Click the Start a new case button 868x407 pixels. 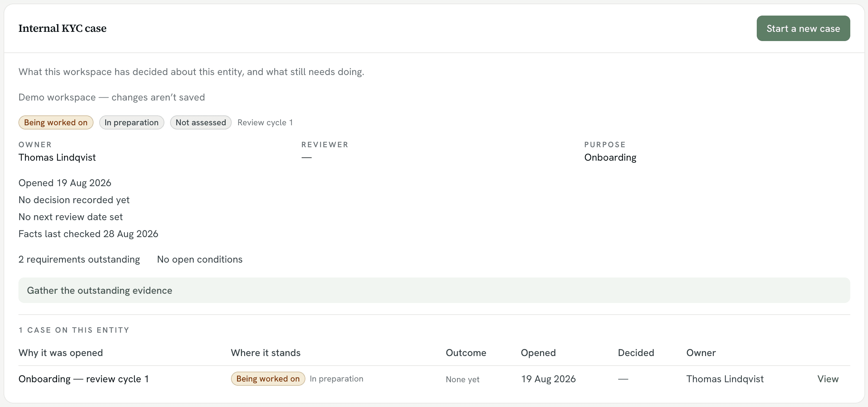point(803,28)
